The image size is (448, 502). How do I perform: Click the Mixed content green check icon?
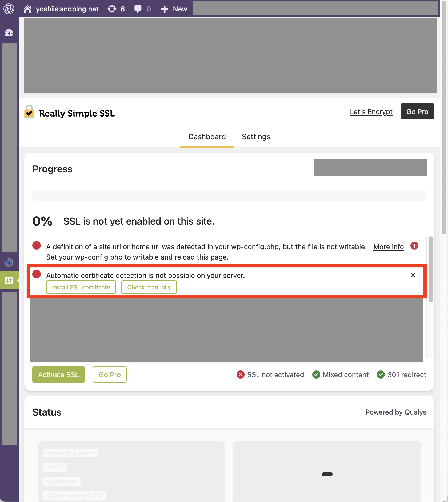pos(316,374)
